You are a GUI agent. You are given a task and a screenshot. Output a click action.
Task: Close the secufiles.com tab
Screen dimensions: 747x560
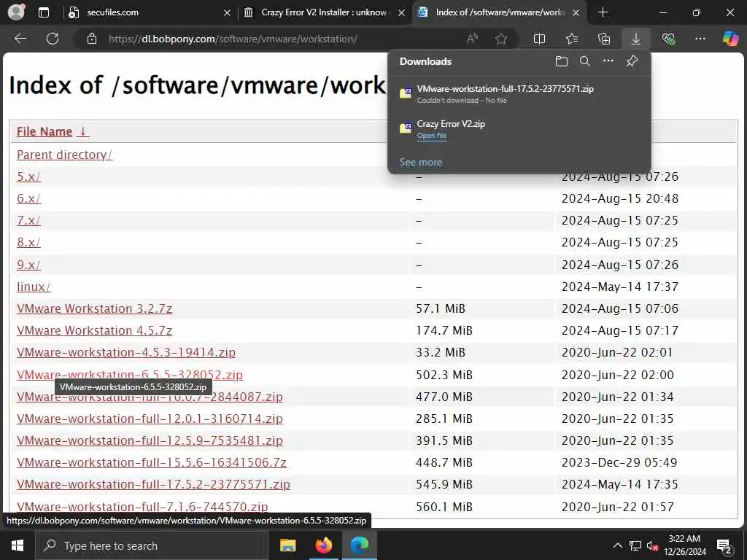[x=228, y=13]
